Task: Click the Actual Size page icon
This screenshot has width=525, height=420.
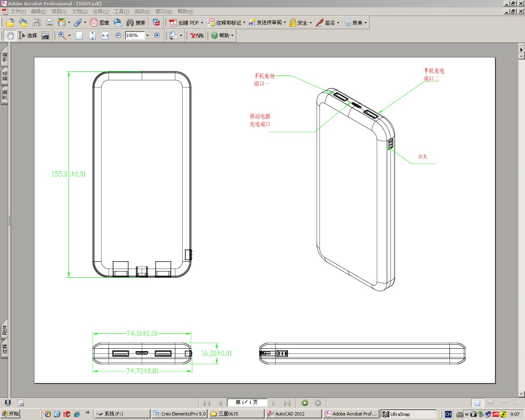Action: tap(79, 36)
